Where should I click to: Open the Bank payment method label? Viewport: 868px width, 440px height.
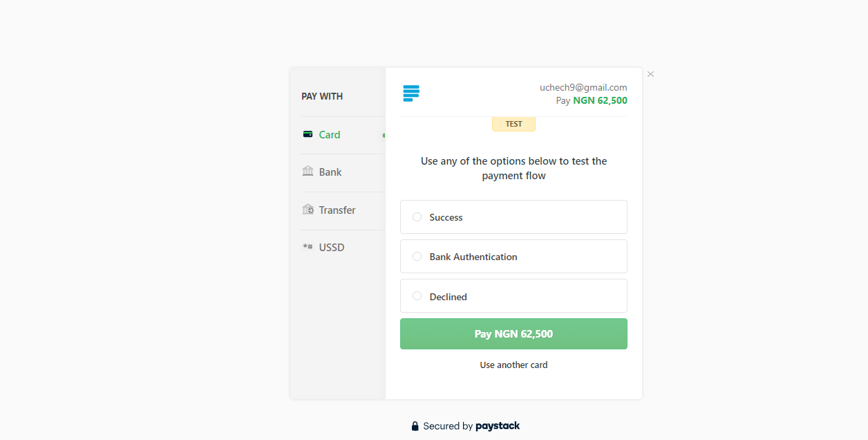click(x=330, y=172)
